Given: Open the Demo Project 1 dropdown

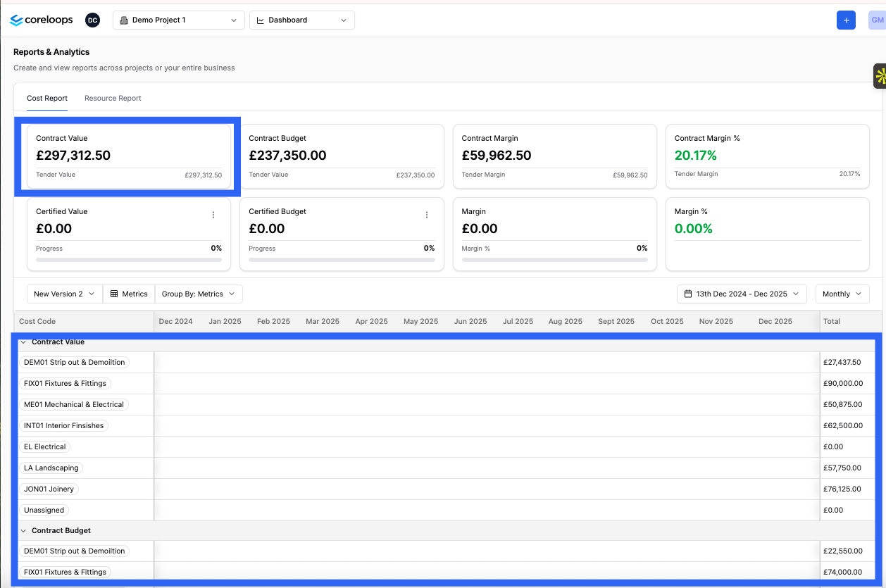Looking at the screenshot, I should tap(179, 20).
